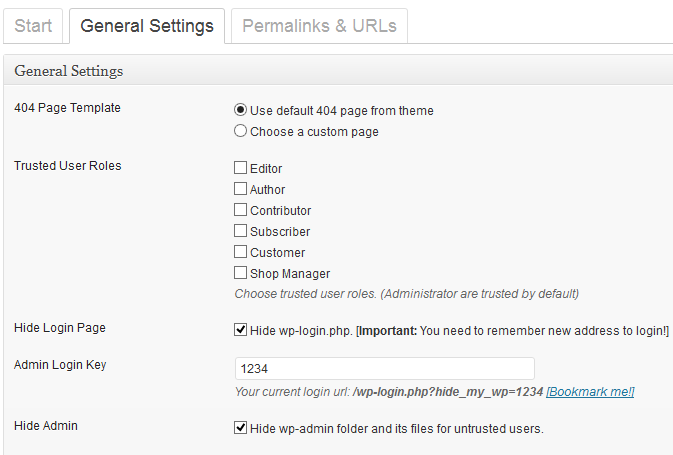Choose the custom page radio option

point(240,131)
